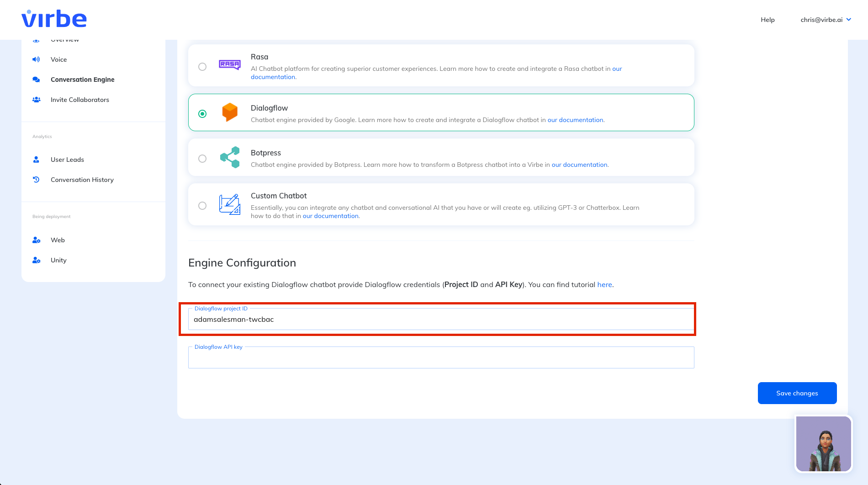Click the Conversation Engine chat bubbles icon
Viewport: 868px width, 485px height.
[x=36, y=80]
